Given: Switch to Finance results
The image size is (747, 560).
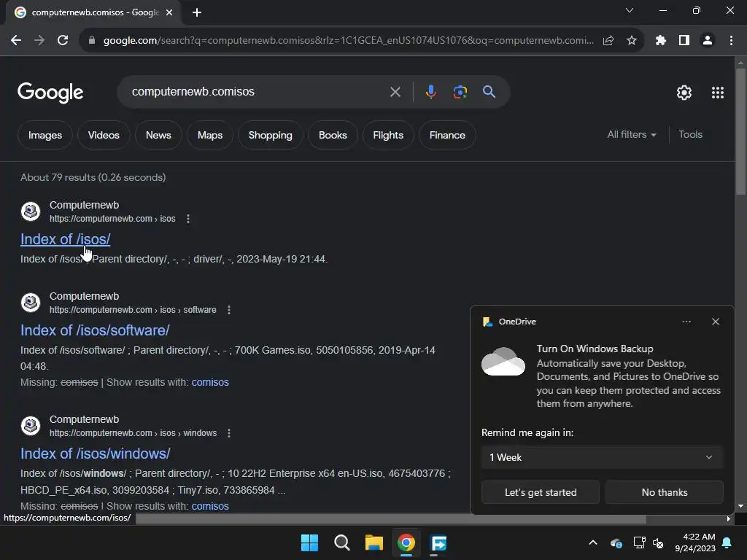Looking at the screenshot, I should pyautogui.click(x=447, y=135).
